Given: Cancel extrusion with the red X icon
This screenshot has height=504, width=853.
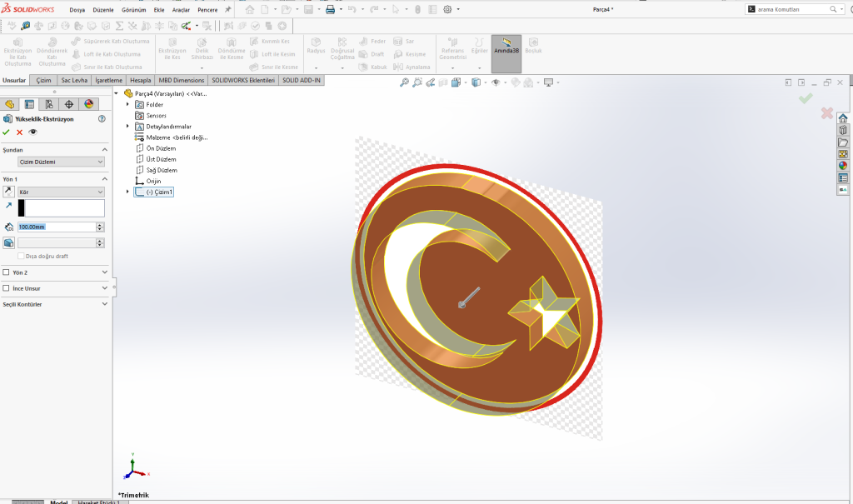Looking at the screenshot, I should click(19, 132).
